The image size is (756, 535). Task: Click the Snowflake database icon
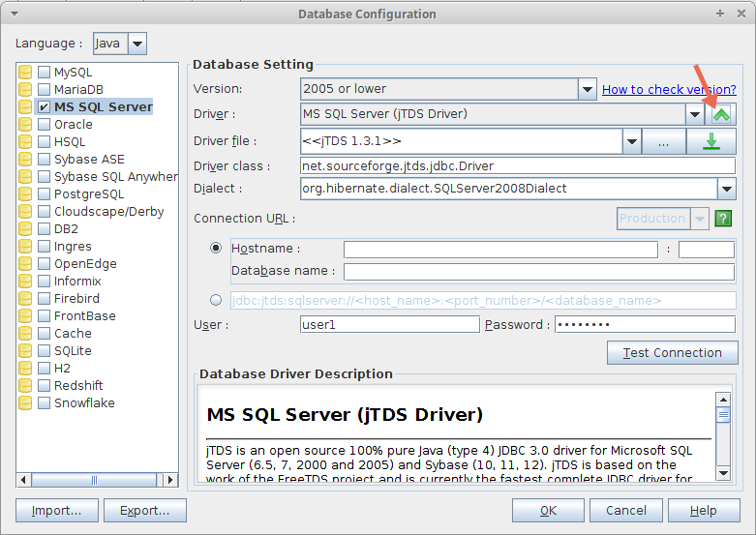(x=25, y=403)
